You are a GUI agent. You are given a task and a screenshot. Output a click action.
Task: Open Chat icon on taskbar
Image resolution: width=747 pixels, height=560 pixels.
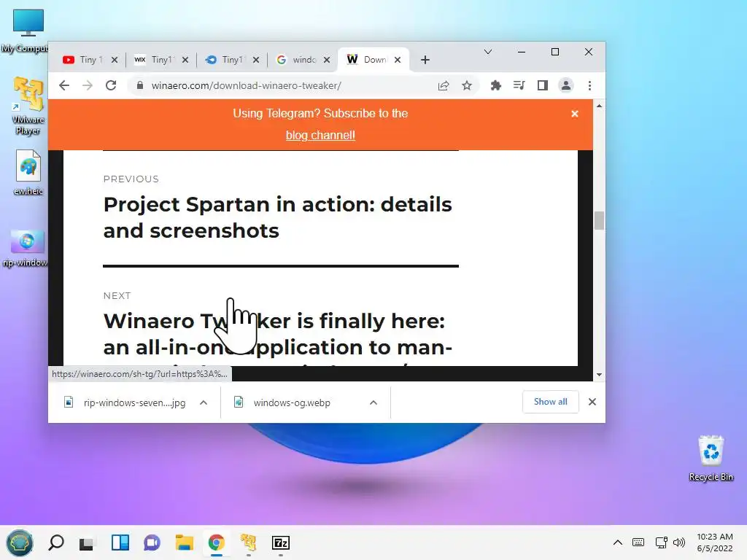point(152,542)
